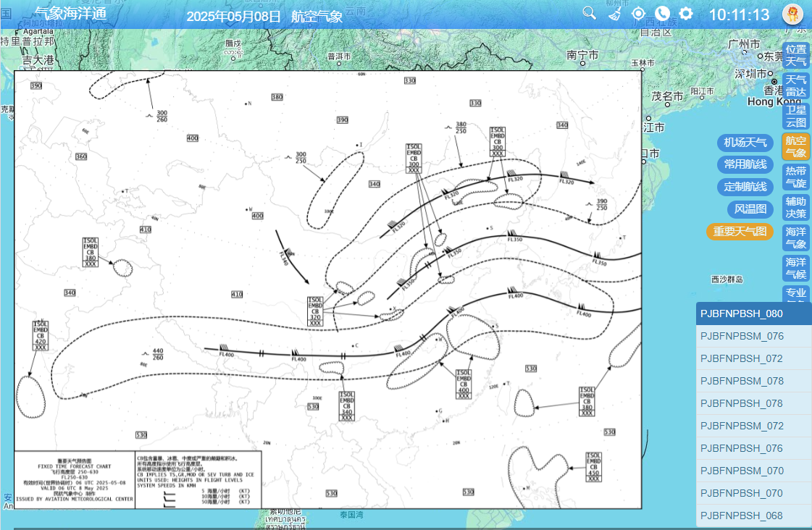Click the search magnifier icon in header
The width and height of the screenshot is (812, 530).
click(589, 13)
